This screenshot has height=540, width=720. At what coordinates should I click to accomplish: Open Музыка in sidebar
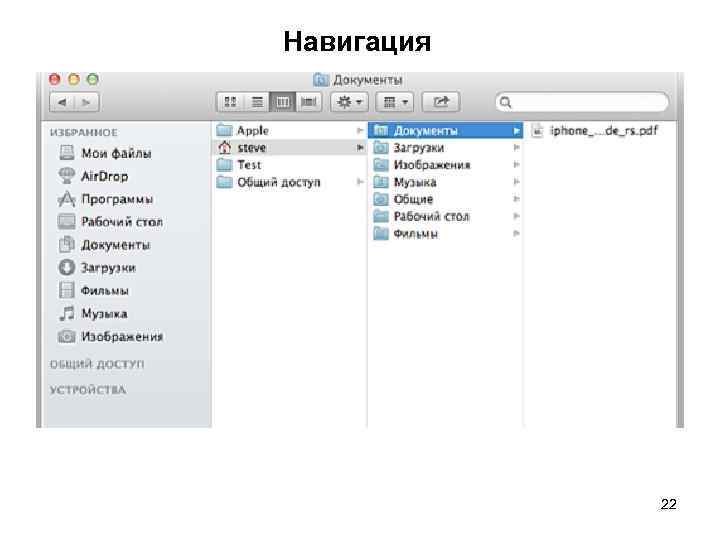[93, 314]
